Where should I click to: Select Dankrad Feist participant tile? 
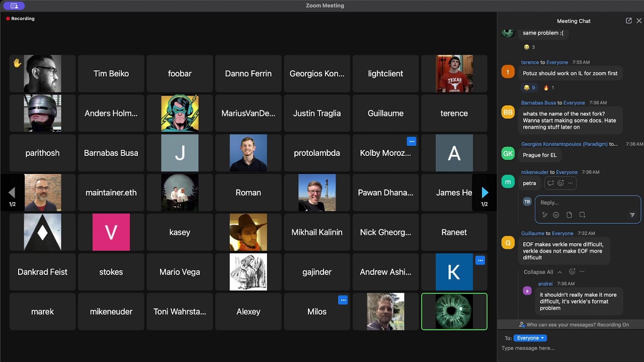point(43,272)
